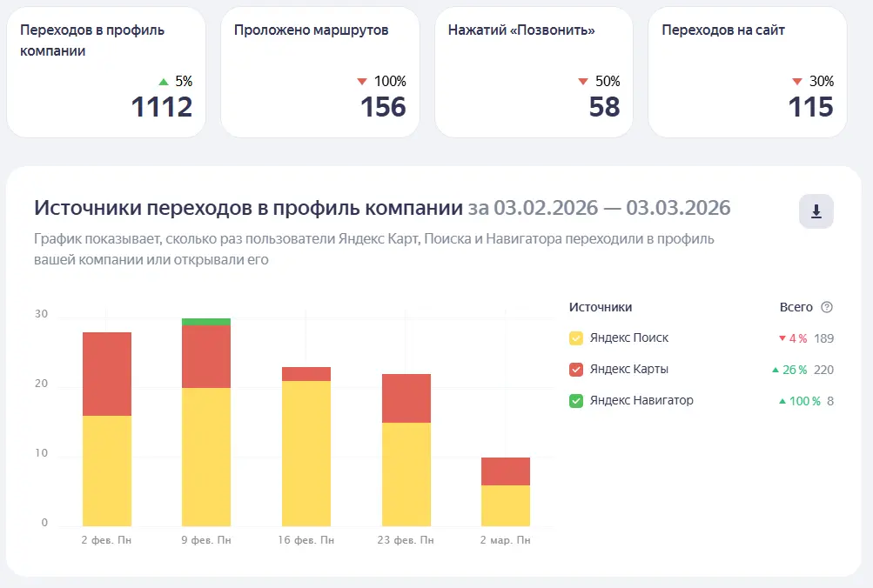This screenshot has height=588, width=873.
Task: Click the Яндекс Карты legend label
Action: pyautogui.click(x=628, y=370)
